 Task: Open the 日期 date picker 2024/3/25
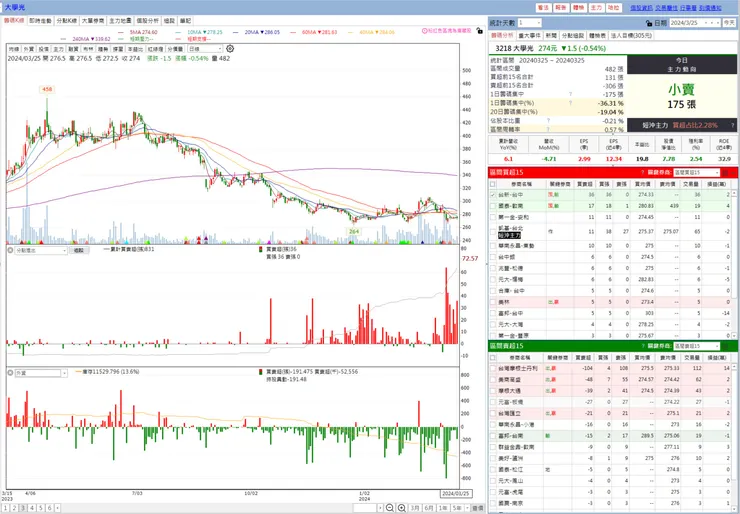pos(695,23)
